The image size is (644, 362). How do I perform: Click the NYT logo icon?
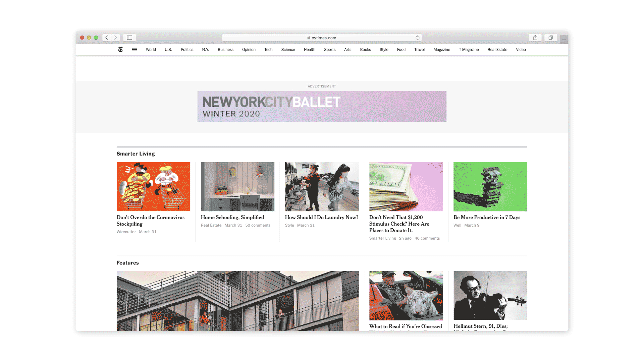120,50
